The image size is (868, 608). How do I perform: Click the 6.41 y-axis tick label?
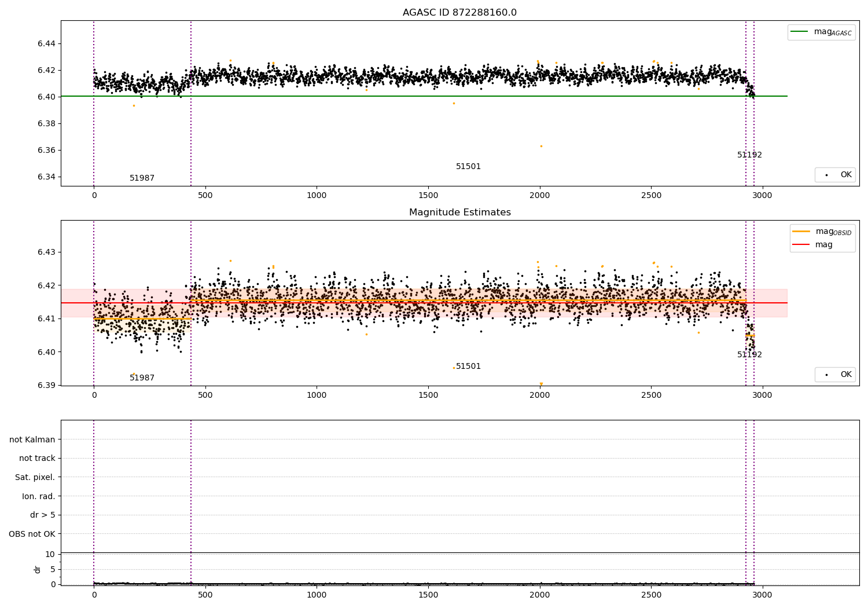[46, 319]
